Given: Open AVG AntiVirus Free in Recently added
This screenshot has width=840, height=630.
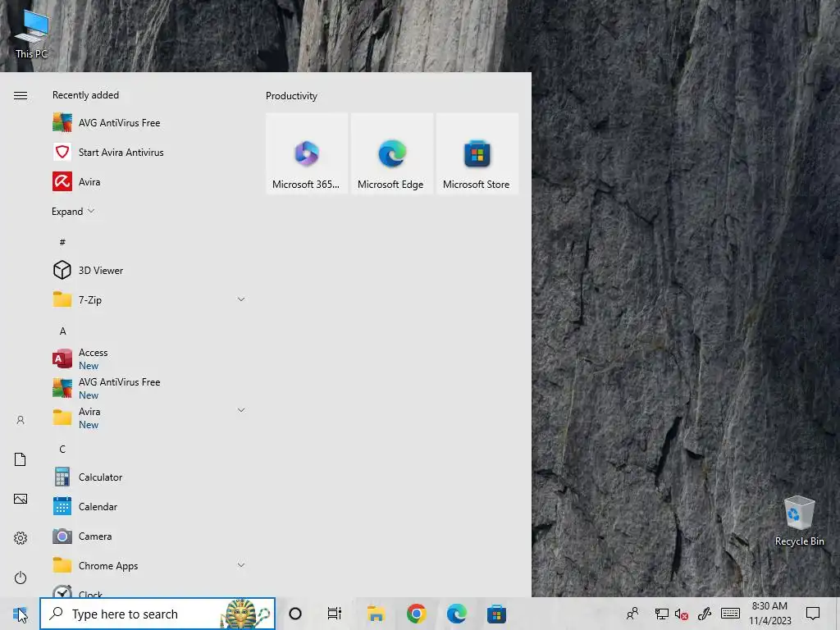Looking at the screenshot, I should coord(148,123).
